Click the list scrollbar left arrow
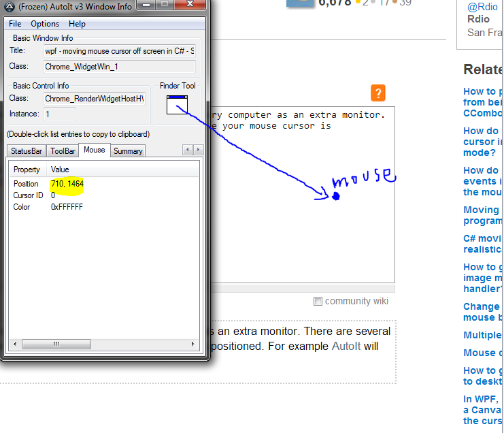This screenshot has width=504, height=433. [15, 344]
